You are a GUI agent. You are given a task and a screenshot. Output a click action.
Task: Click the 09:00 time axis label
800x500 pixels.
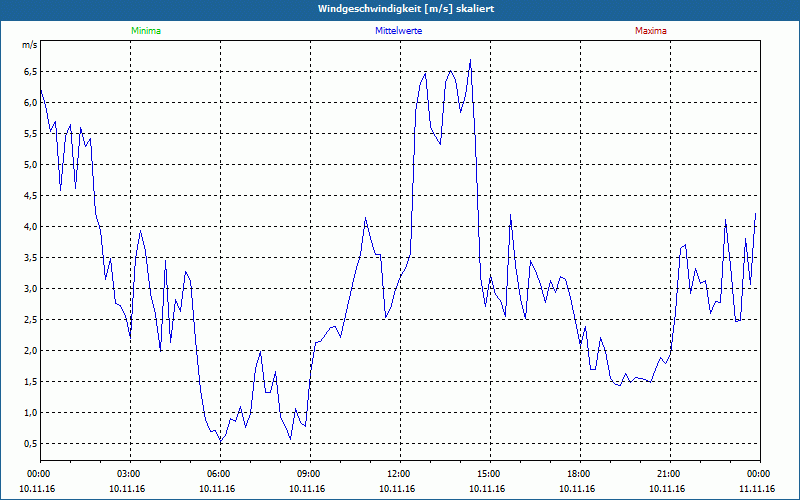pyautogui.click(x=310, y=474)
